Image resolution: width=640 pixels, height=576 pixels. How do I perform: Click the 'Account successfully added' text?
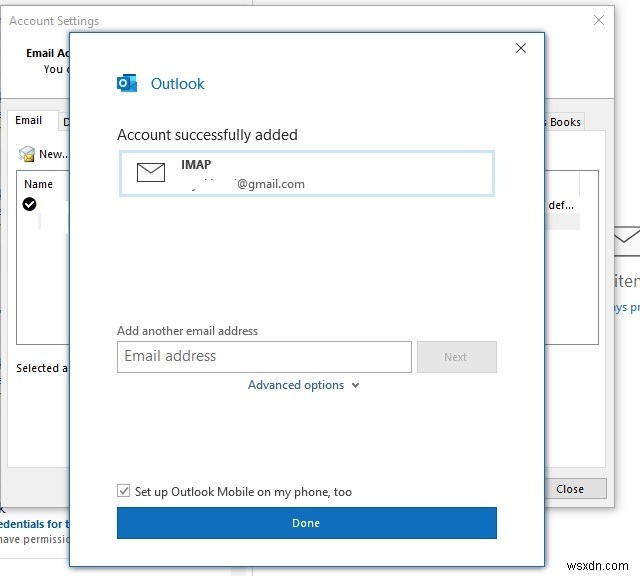click(207, 135)
